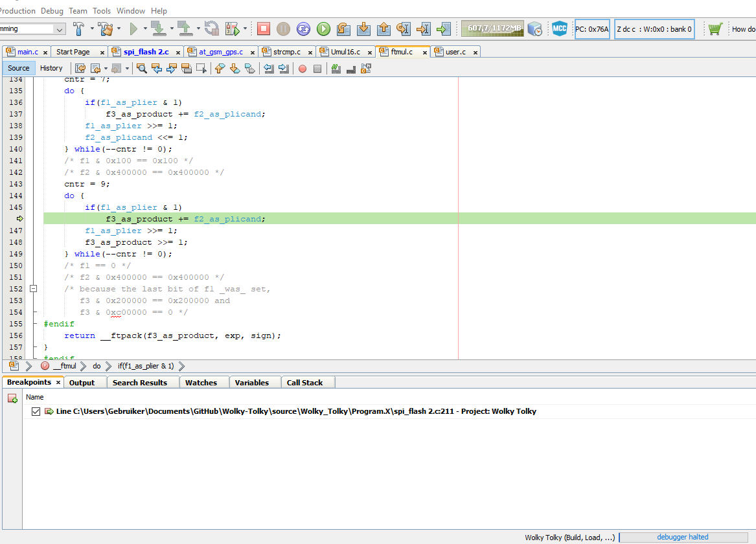Viewport: 756px width, 544px height.
Task: Click the Stop Macro Recording square
Action: [317, 69]
